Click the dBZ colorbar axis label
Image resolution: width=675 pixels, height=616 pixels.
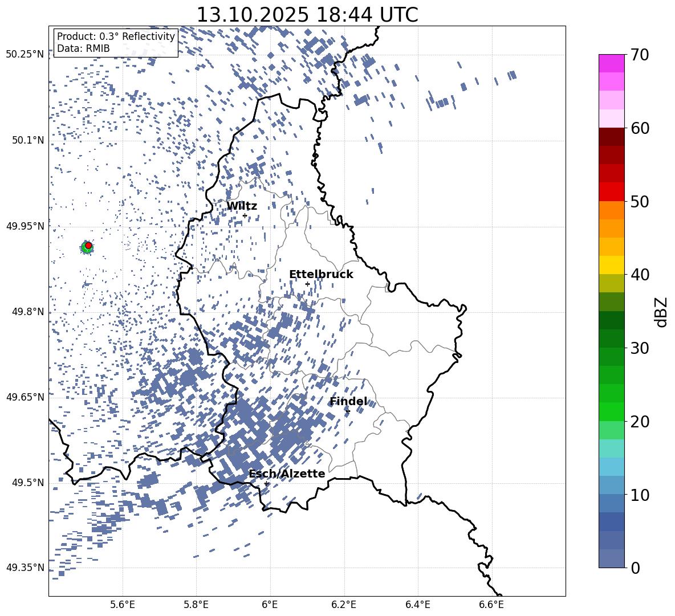(662, 312)
